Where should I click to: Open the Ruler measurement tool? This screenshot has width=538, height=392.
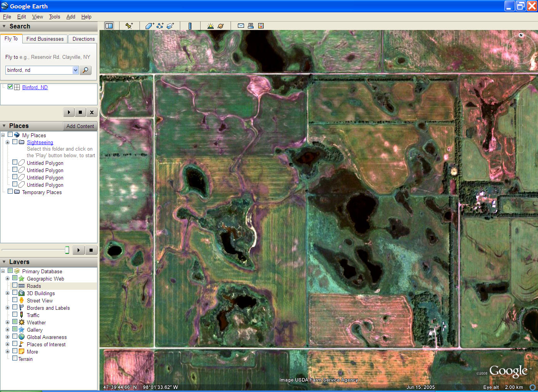pos(190,26)
